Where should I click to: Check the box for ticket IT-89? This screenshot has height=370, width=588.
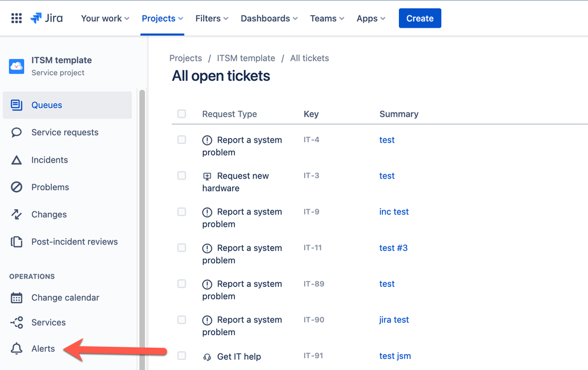[181, 283]
